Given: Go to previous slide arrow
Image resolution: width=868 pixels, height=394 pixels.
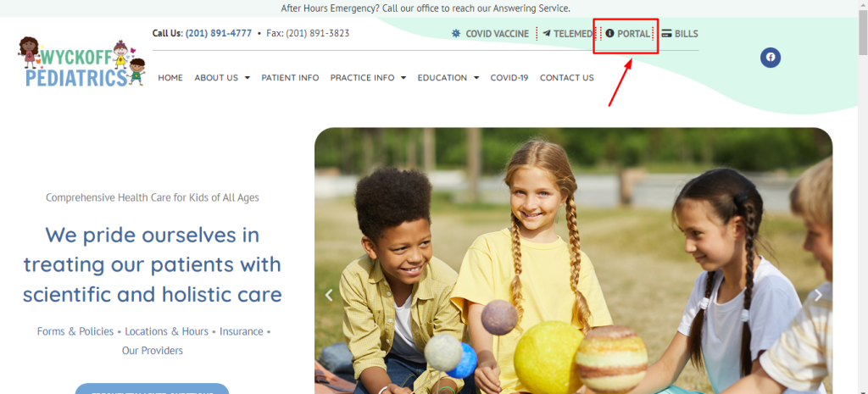Looking at the screenshot, I should click(329, 295).
